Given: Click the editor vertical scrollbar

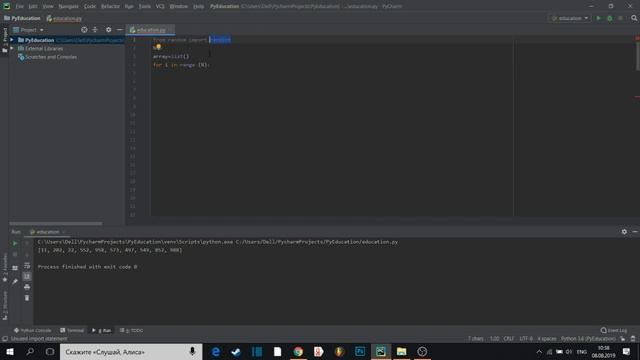Looking at the screenshot, I should 637,55.
